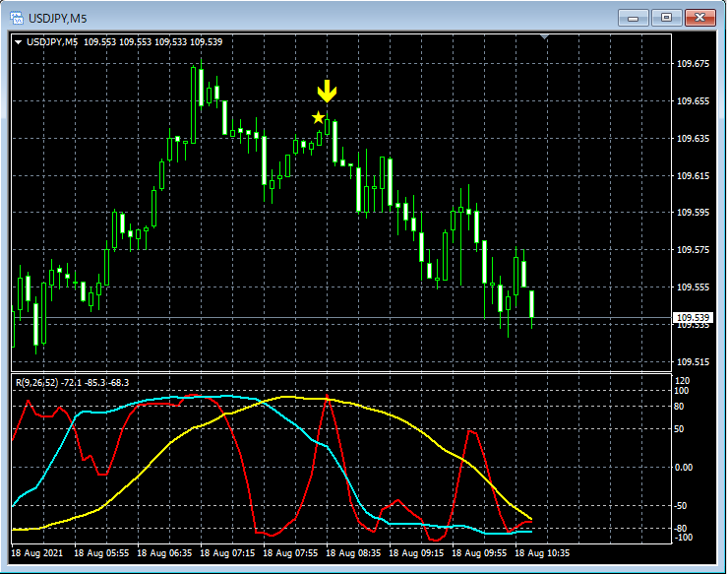Click the 0.00 indicator scale label
This screenshot has height=574, width=728.
(x=684, y=467)
